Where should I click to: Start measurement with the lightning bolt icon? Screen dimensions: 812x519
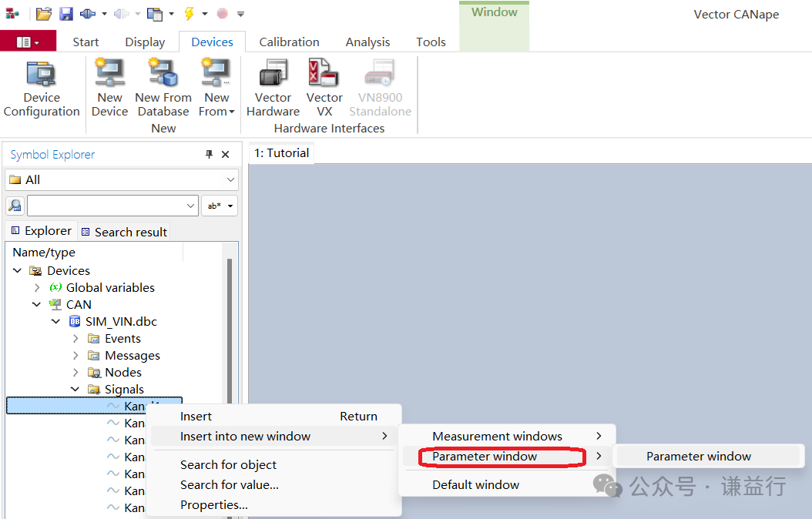tap(189, 14)
